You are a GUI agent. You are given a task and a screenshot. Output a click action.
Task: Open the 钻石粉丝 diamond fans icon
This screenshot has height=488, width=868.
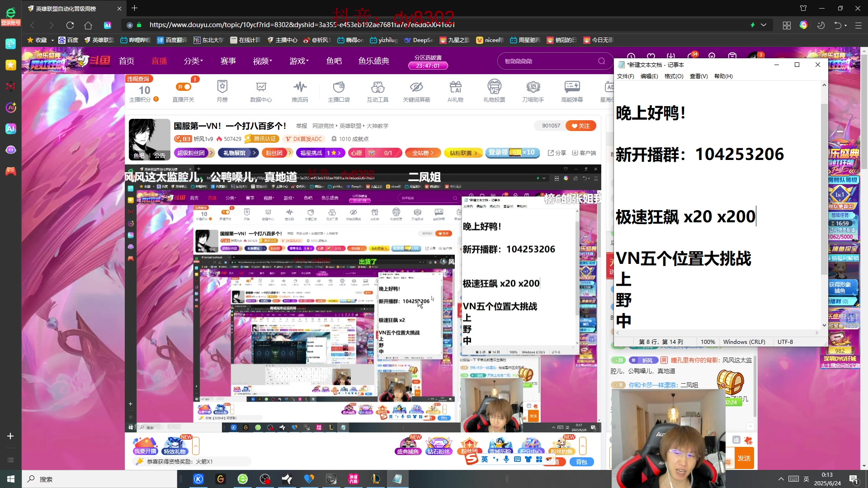click(439, 446)
